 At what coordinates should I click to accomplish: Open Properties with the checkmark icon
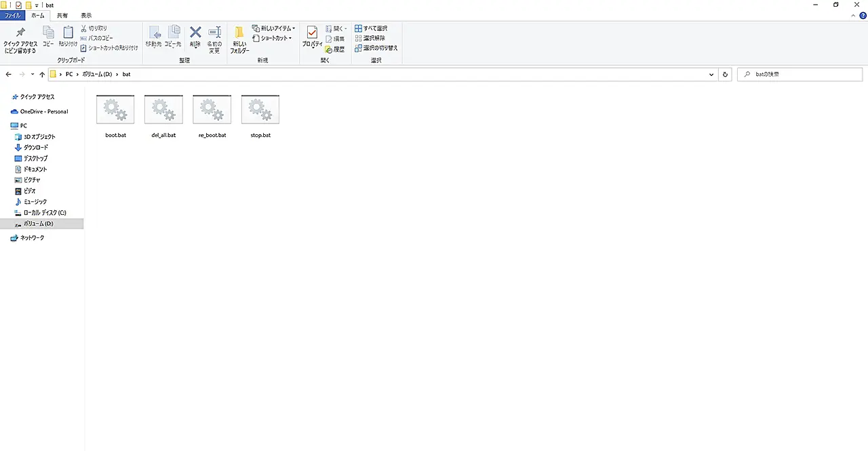(x=312, y=33)
